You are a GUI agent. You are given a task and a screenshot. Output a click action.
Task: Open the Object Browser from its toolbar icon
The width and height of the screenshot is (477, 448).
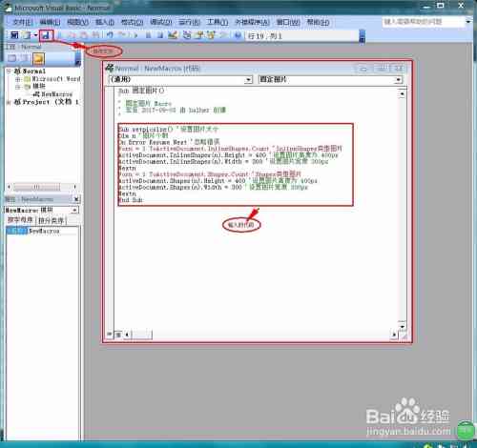click(x=211, y=35)
